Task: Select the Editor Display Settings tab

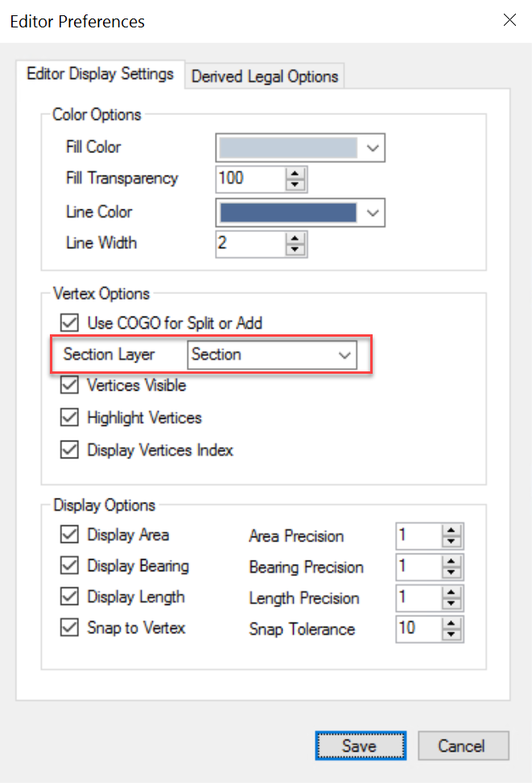Action: 100,74
